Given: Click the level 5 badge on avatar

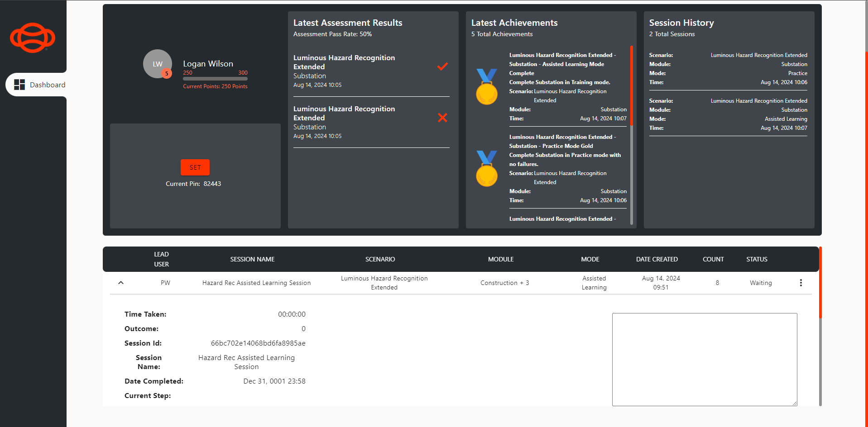Looking at the screenshot, I should pyautogui.click(x=167, y=73).
